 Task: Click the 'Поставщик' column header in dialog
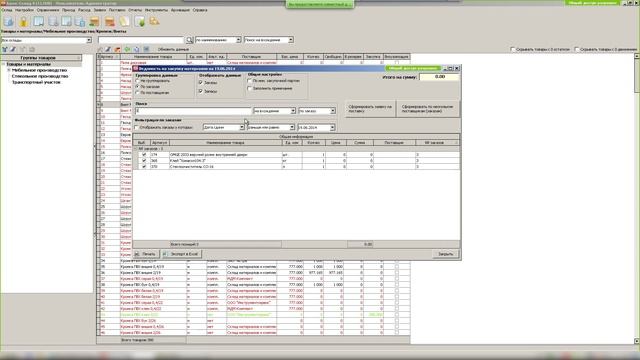coord(394,143)
